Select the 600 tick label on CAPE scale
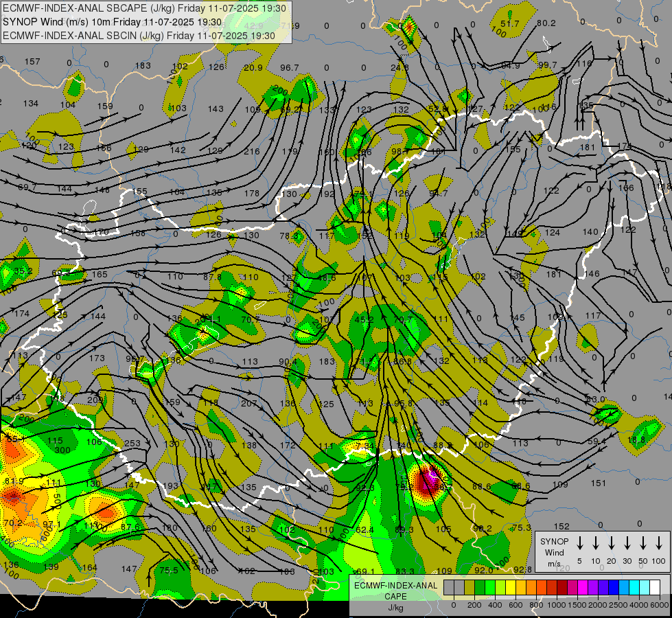672x618 pixels. click(515, 605)
